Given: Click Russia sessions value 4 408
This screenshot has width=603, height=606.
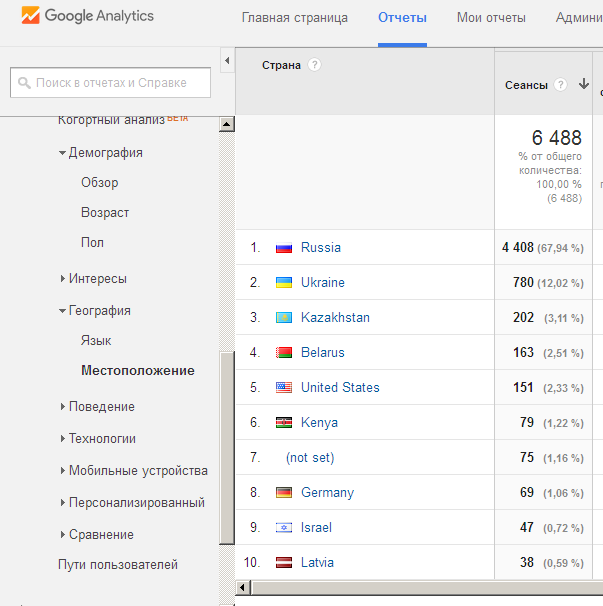Looking at the screenshot, I should 518,247.
